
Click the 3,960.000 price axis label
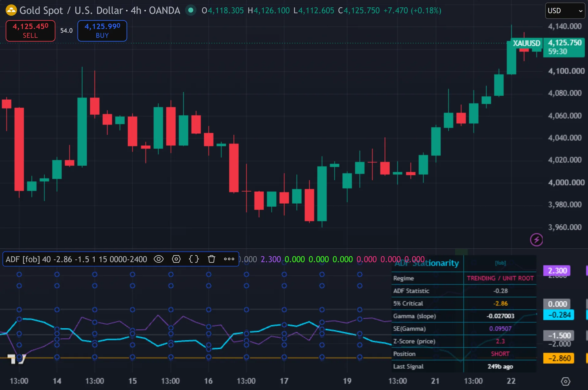pos(564,227)
